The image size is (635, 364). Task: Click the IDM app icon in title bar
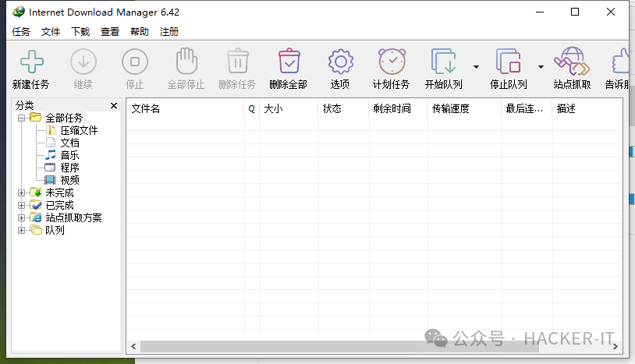coord(18,12)
